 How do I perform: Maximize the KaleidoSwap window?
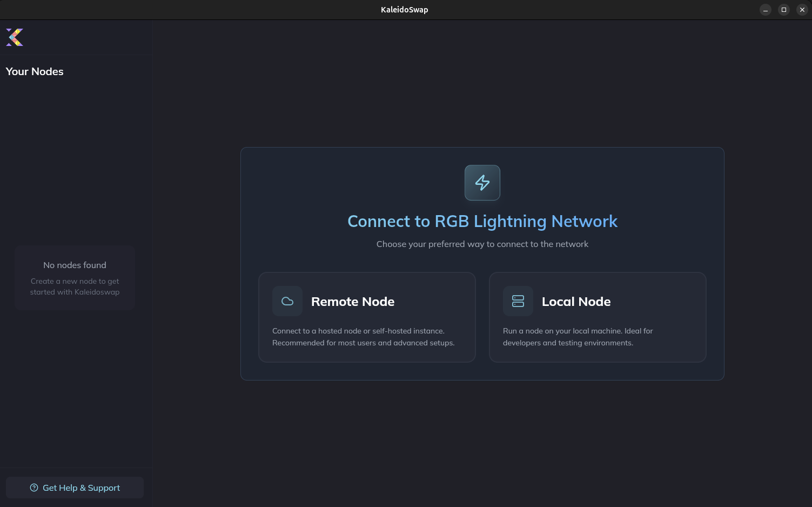(x=784, y=10)
